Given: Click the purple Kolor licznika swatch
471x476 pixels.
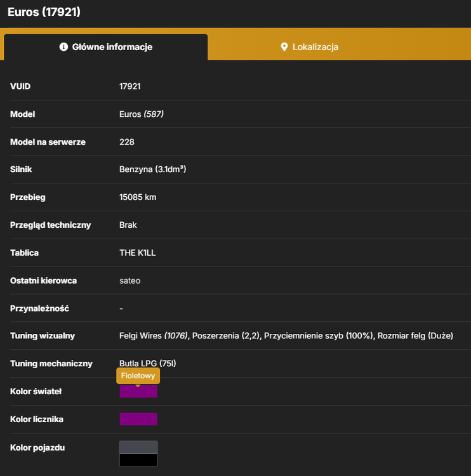Looking at the screenshot, I should tap(138, 420).
